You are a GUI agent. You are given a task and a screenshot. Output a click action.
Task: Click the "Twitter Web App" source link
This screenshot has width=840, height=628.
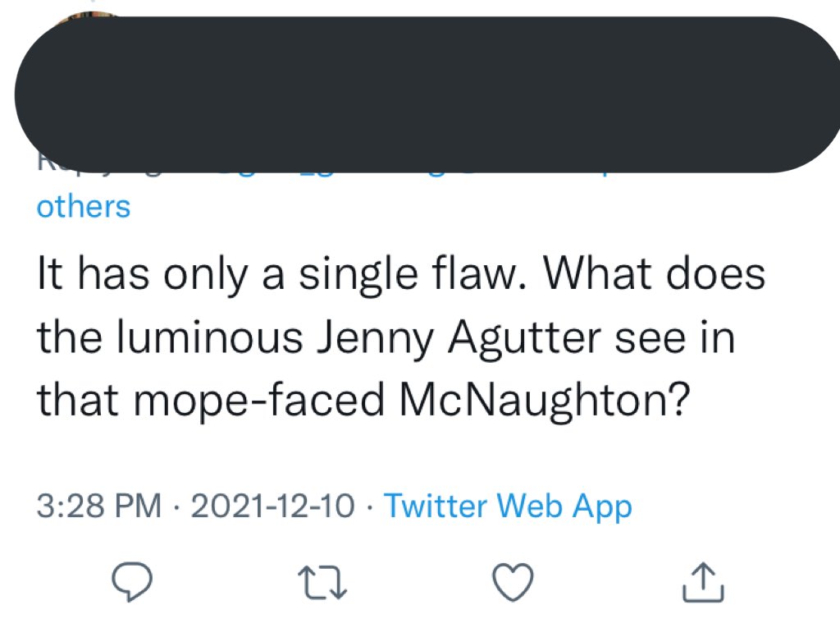pos(508,507)
